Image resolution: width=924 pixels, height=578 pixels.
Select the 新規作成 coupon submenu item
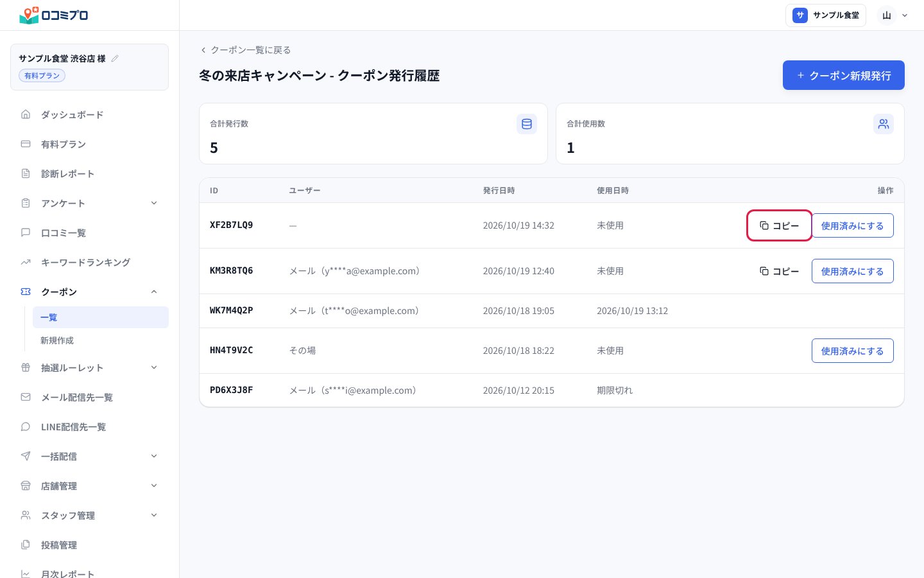(x=101, y=340)
